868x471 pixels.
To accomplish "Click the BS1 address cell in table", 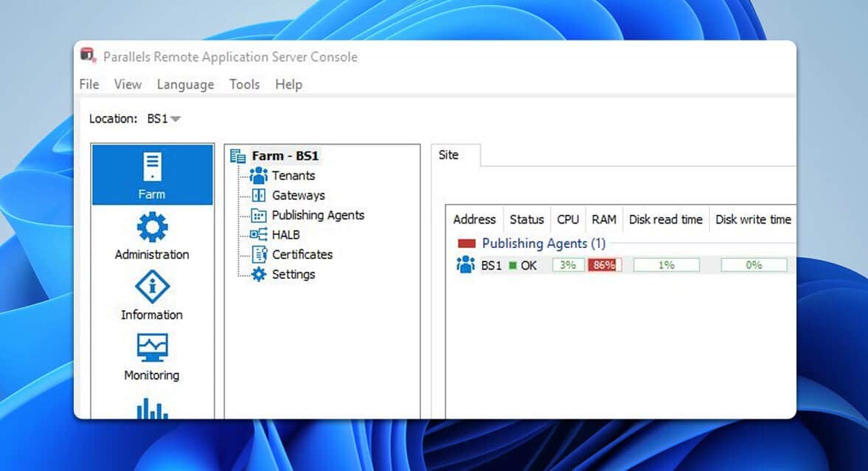I will tap(491, 266).
